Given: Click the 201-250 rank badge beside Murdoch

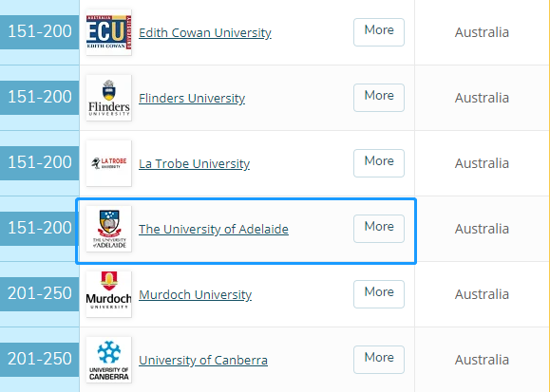Looking at the screenshot, I should point(39,294).
